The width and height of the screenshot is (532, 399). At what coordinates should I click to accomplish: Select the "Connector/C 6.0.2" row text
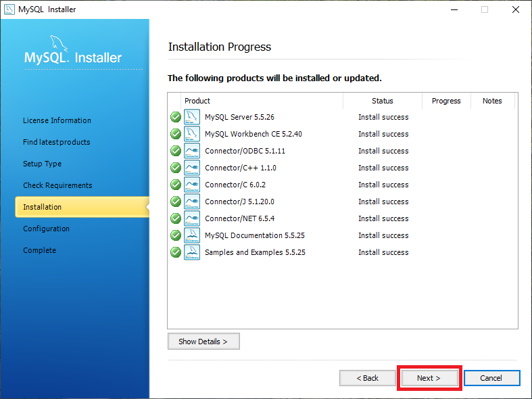pyautogui.click(x=235, y=185)
